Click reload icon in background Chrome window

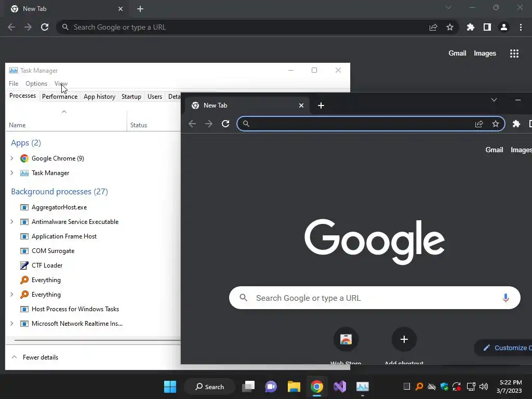pyautogui.click(x=45, y=27)
